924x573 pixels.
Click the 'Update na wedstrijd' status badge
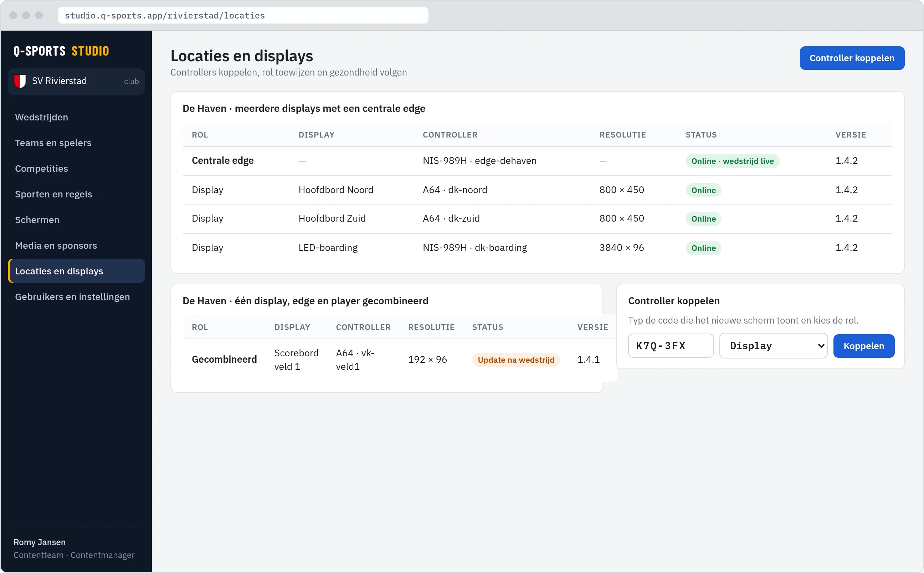pyautogui.click(x=516, y=360)
